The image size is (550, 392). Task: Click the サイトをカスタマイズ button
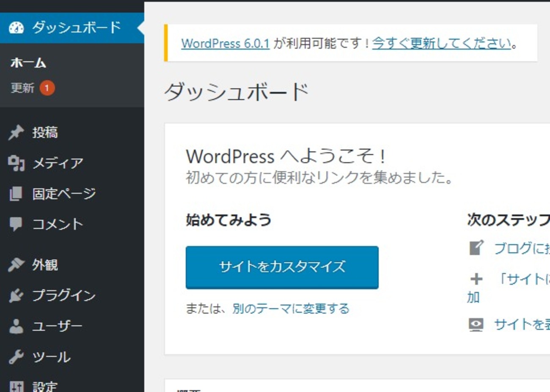tap(282, 267)
